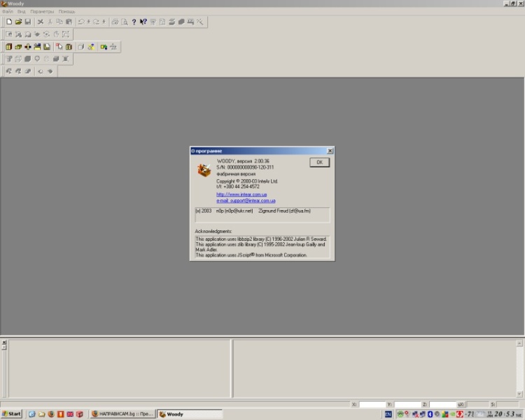
Task: Click the Undo arrow icon
Action: (x=81, y=22)
